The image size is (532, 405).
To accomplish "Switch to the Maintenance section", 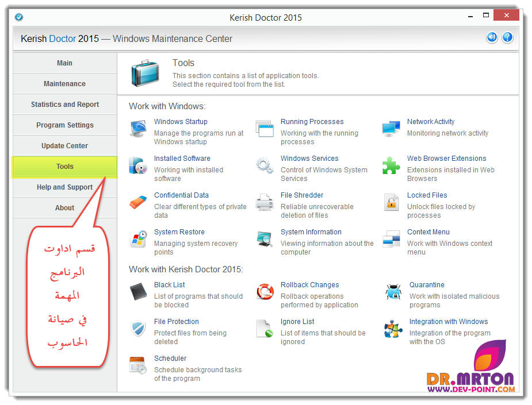I will (x=65, y=84).
